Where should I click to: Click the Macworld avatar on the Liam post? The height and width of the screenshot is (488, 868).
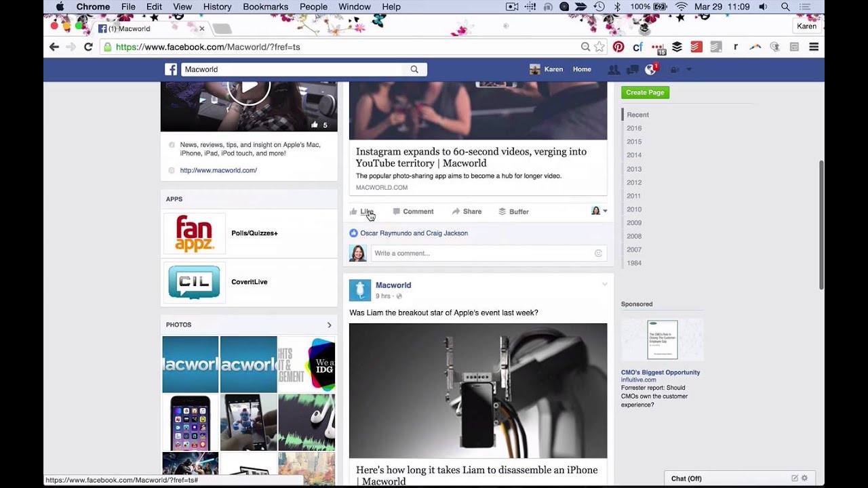(360, 290)
